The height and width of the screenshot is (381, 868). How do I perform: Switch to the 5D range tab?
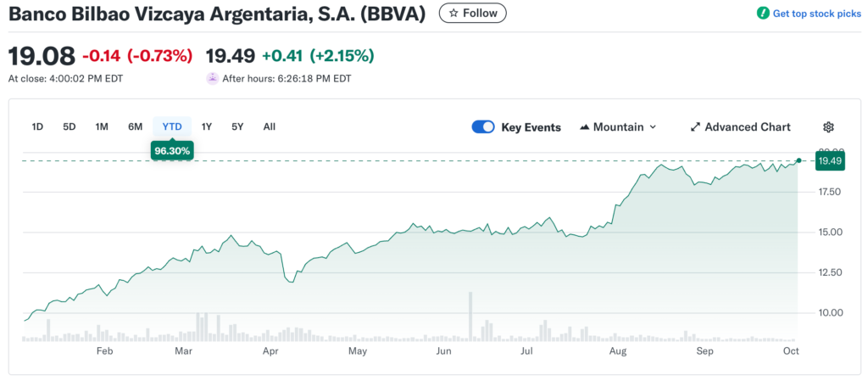click(x=70, y=126)
